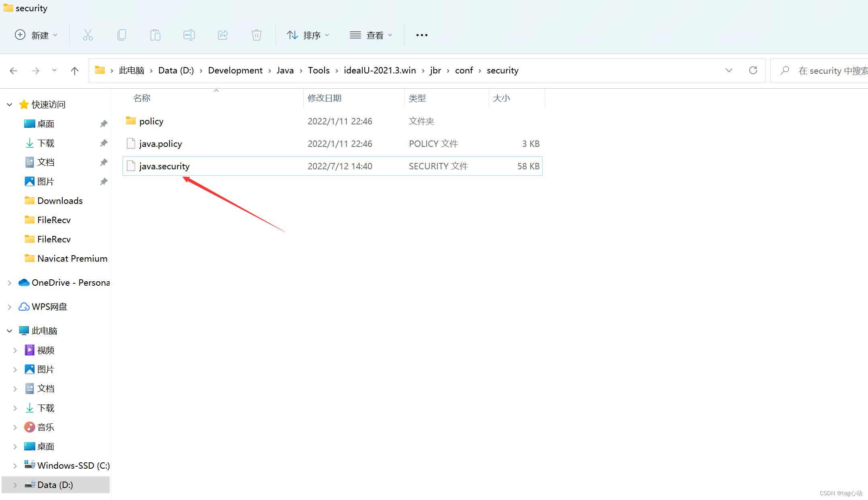Click the Rename icon in toolbar
This screenshot has width=868, height=500.
point(189,35)
